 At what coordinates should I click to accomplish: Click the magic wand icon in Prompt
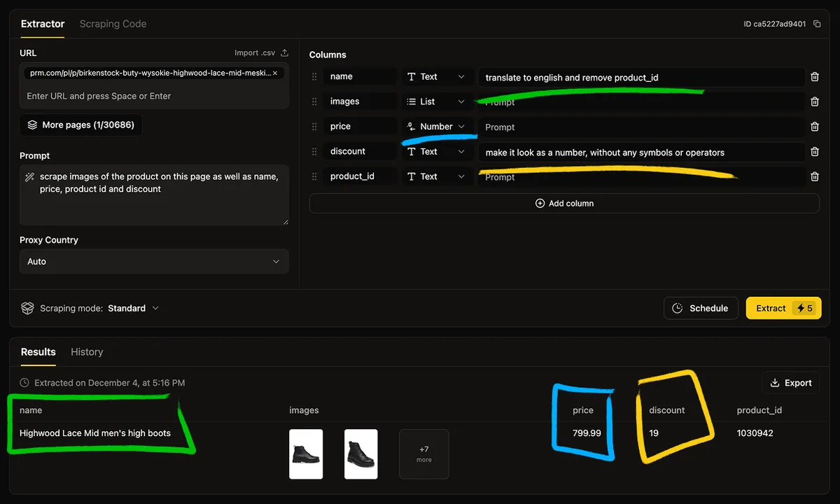point(29,177)
